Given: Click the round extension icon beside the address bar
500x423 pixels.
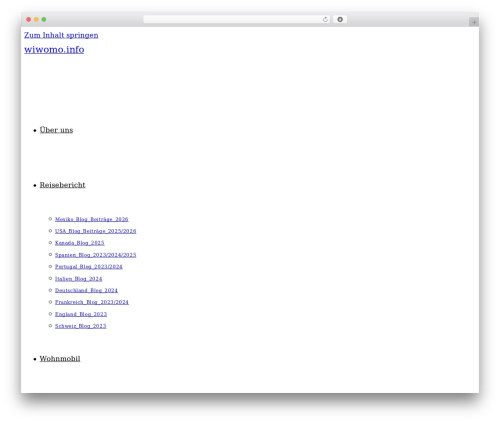Looking at the screenshot, I should point(340,19).
